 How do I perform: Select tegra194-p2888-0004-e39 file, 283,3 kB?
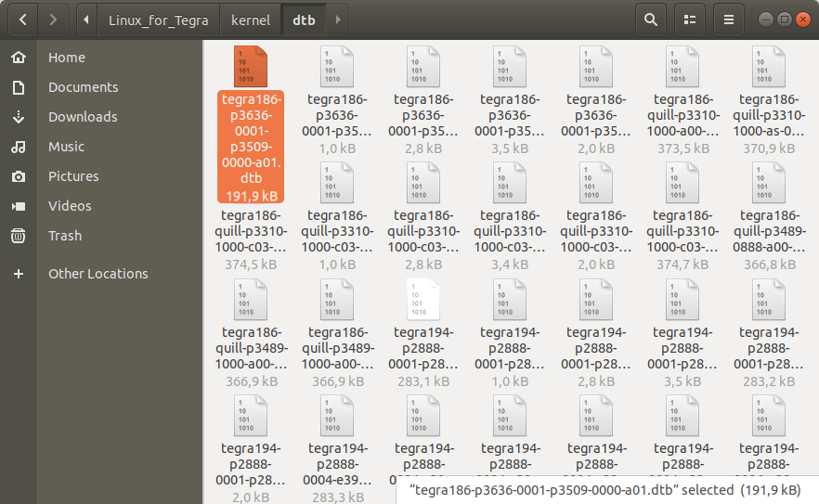click(337, 449)
